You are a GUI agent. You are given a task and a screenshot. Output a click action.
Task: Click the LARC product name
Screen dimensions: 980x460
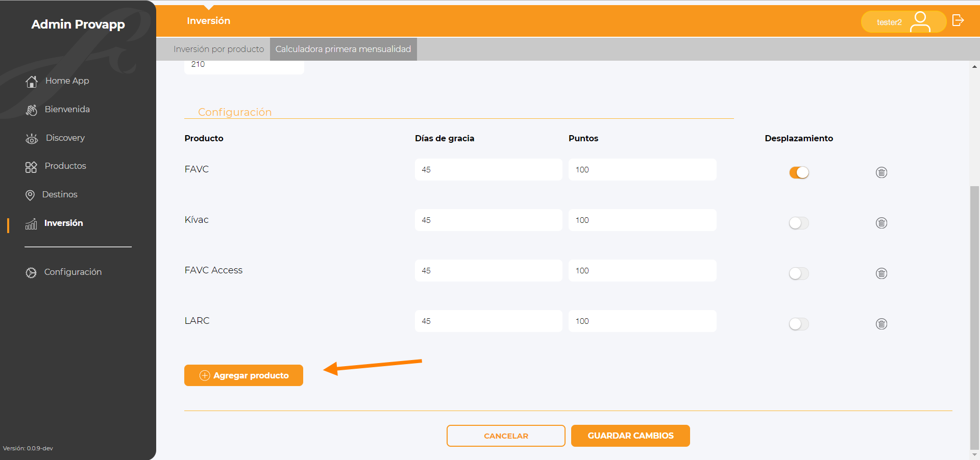[x=197, y=320]
